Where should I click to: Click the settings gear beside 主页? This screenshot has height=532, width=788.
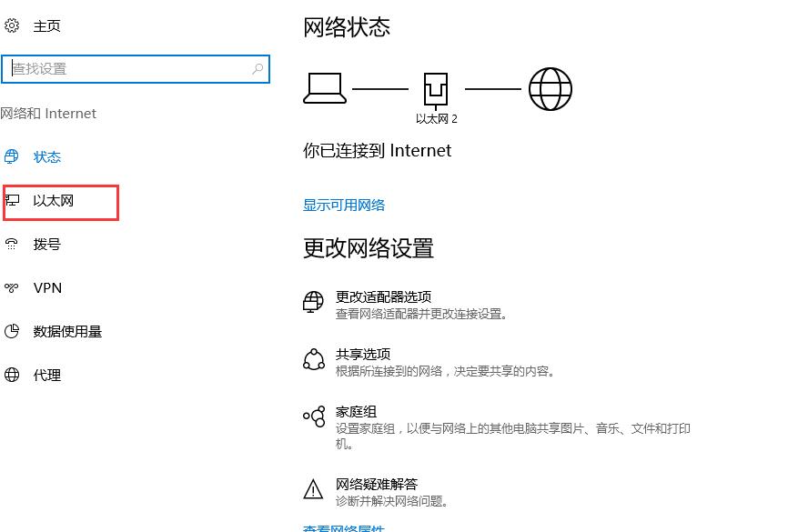[12, 25]
